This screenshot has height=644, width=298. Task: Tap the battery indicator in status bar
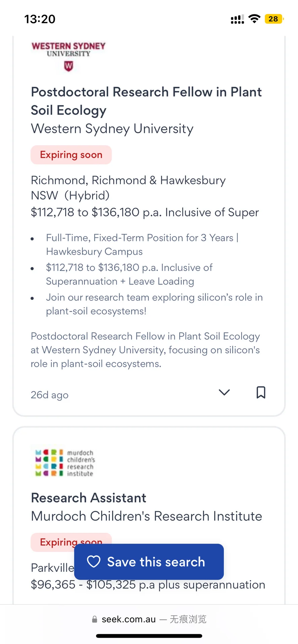274,19
